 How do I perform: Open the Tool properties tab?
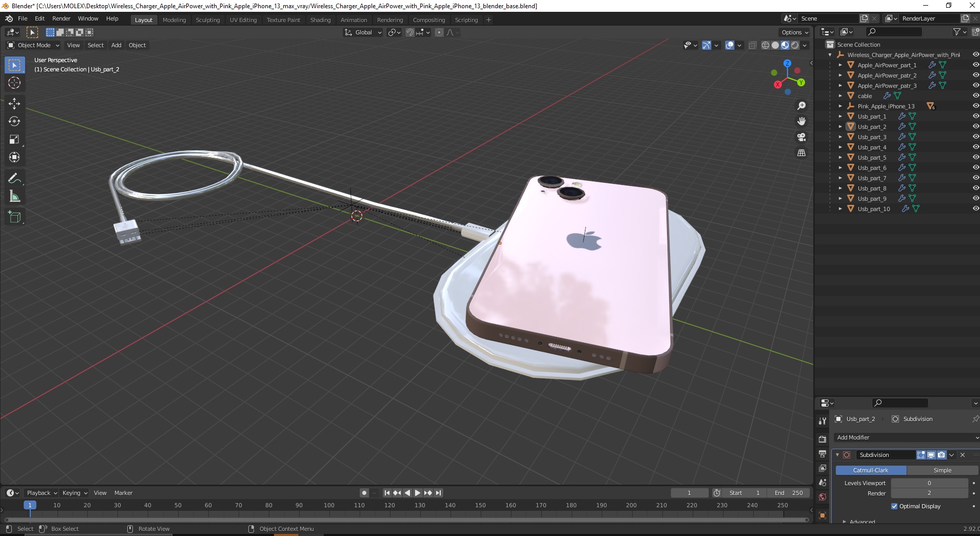[x=822, y=421]
